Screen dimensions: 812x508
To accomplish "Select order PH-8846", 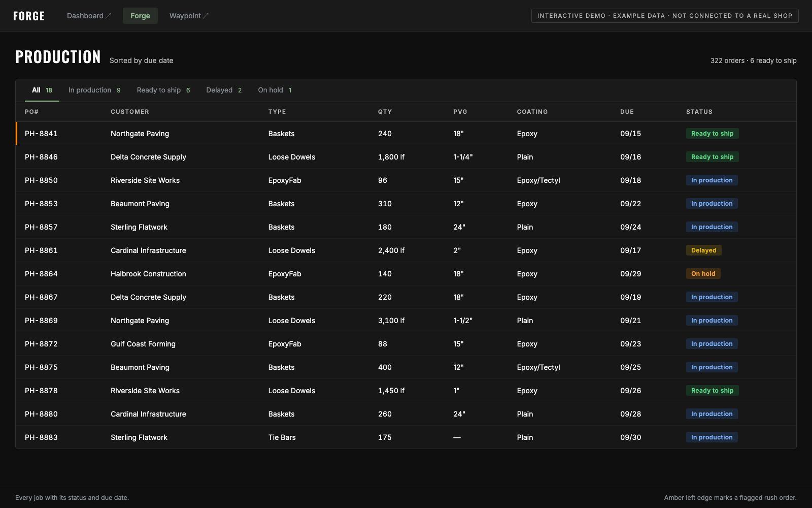I will (406, 157).
